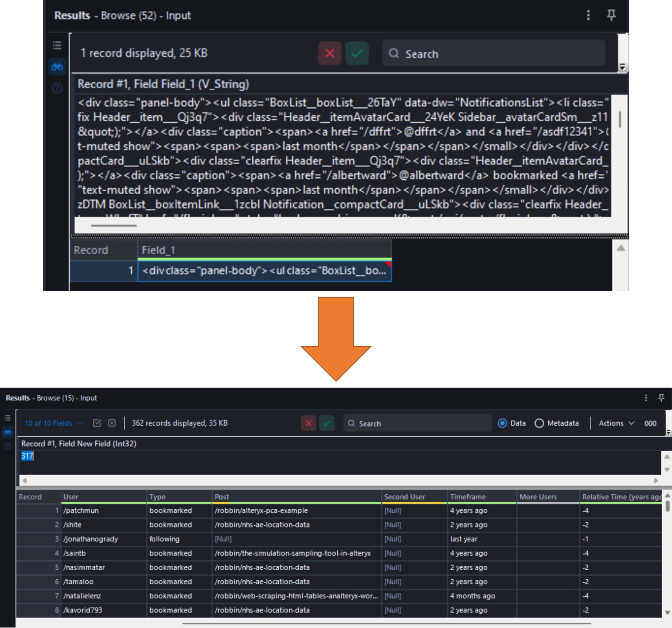The image size is (672, 628).
Task: Click the list view icon in the top sidebar
Action: click(x=57, y=45)
